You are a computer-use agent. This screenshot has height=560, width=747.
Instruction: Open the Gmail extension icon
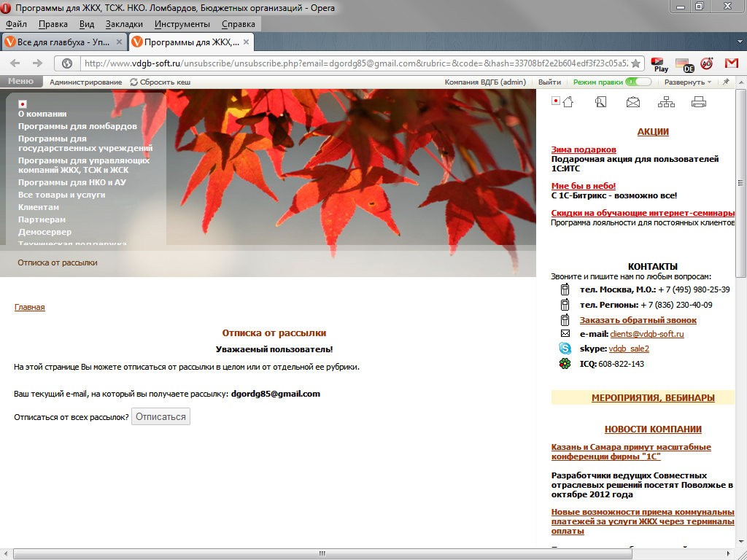[x=731, y=63]
